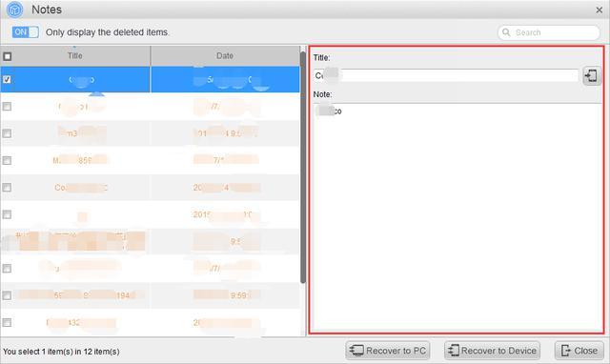
Task: Click the Close button at bottom
Action: [579, 351]
